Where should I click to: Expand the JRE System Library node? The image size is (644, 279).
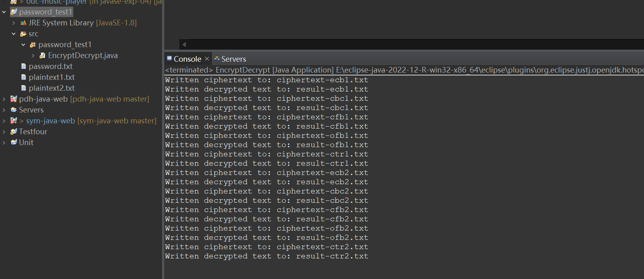tap(14, 23)
